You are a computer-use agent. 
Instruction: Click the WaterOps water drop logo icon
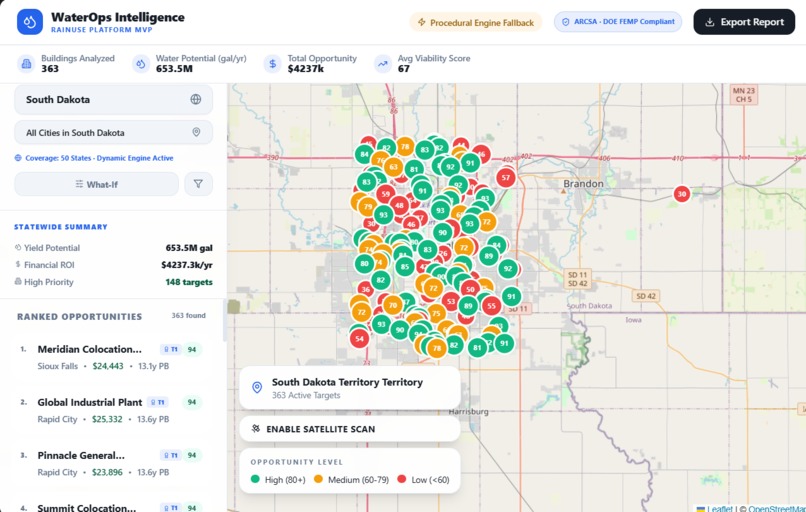click(x=30, y=22)
